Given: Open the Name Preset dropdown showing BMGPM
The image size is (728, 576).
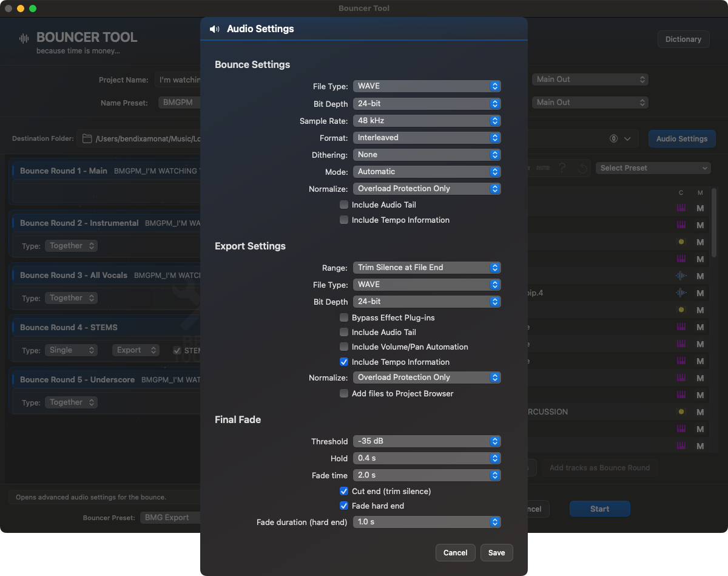Looking at the screenshot, I should pyautogui.click(x=180, y=103).
